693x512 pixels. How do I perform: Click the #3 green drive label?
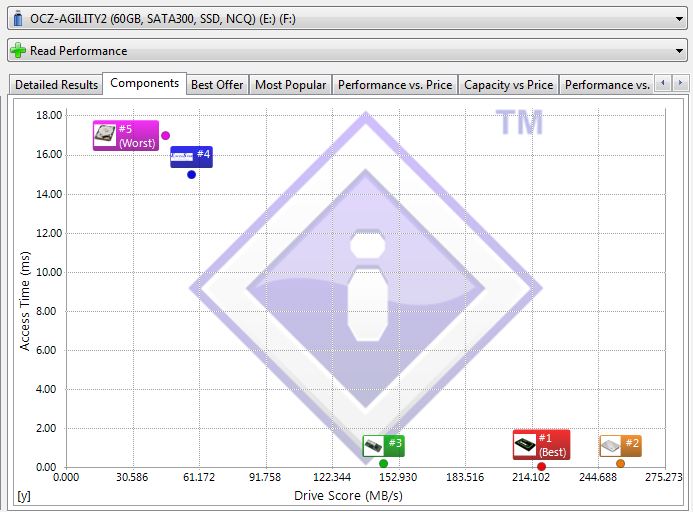pos(384,446)
